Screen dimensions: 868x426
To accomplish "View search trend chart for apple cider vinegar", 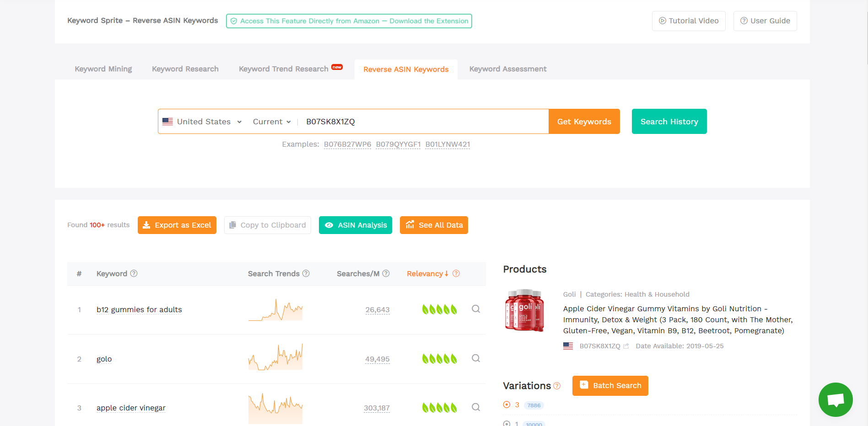I will point(275,408).
